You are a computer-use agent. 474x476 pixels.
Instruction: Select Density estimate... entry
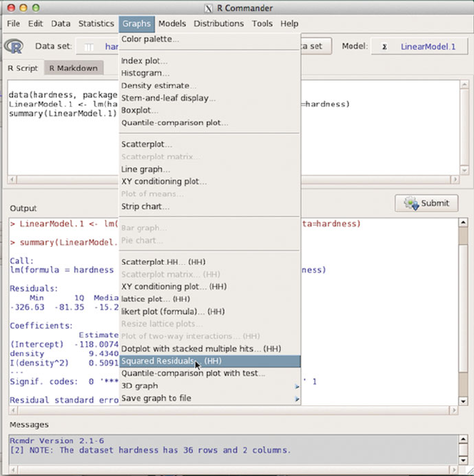tap(210, 86)
